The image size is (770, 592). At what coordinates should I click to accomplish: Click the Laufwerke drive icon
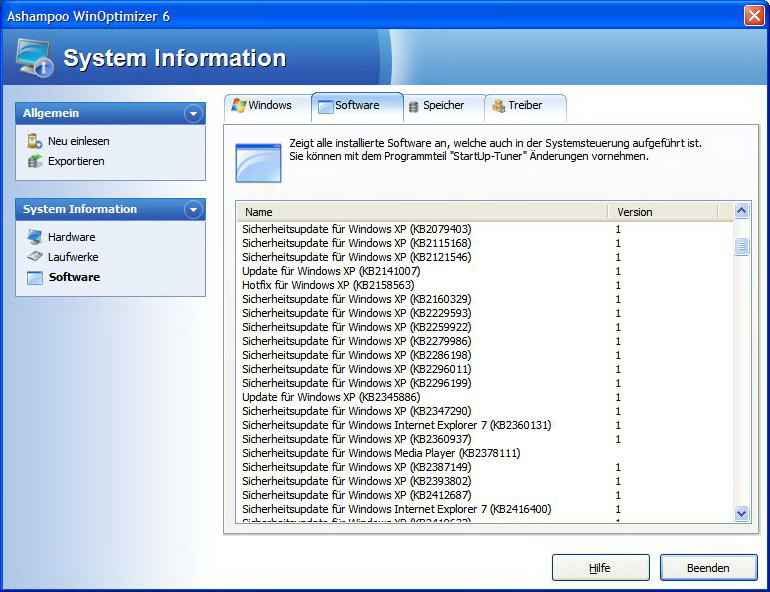pyautogui.click(x=35, y=257)
